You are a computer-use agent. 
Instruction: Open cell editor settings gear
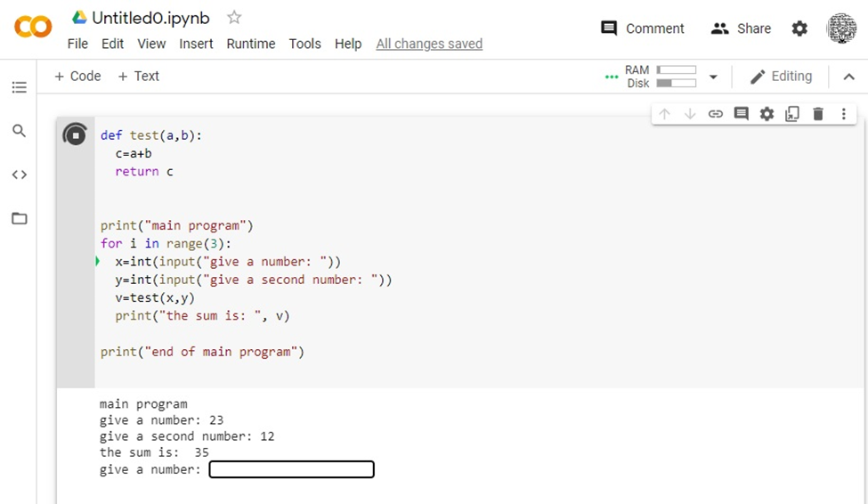click(x=767, y=114)
